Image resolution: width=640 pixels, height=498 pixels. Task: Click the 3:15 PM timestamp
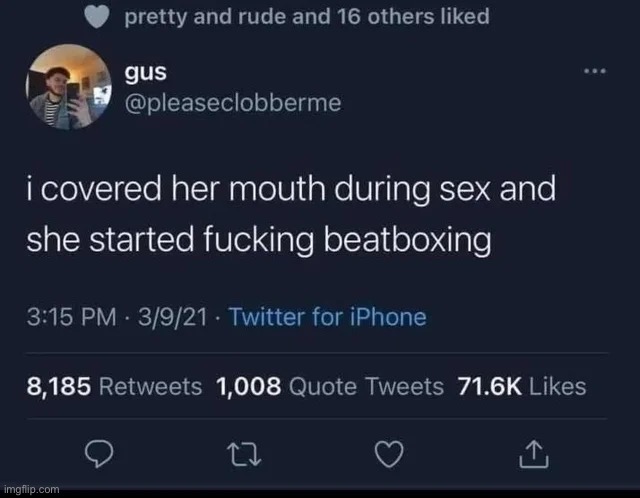tap(71, 317)
